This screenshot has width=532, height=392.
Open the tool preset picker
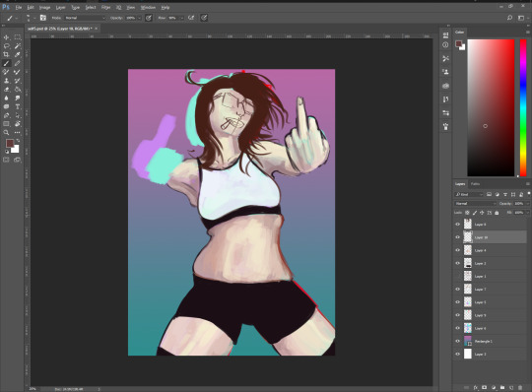(12, 18)
